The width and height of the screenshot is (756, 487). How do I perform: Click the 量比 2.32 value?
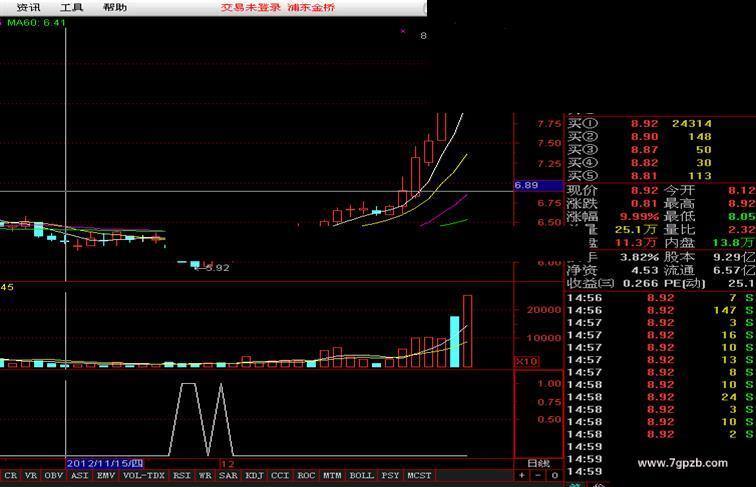point(742,230)
